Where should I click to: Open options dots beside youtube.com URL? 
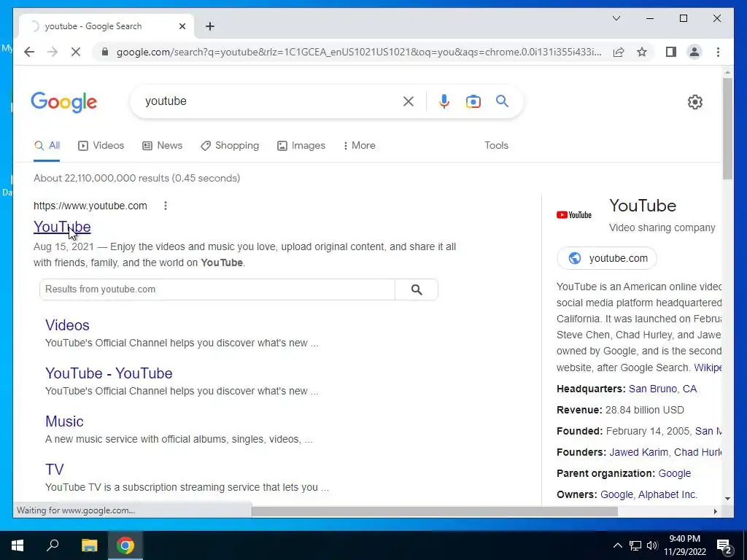click(166, 206)
